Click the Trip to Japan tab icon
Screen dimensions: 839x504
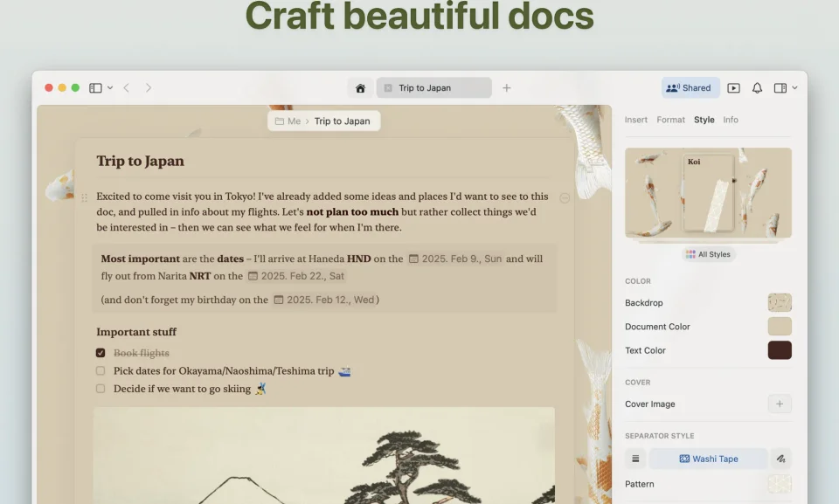coord(388,87)
